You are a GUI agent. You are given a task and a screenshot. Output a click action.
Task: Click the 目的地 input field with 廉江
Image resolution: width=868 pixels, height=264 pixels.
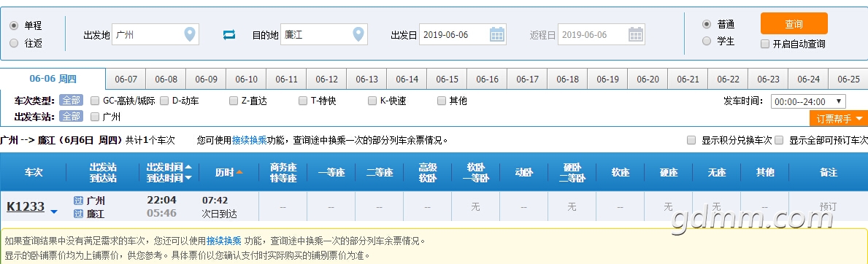pyautogui.click(x=324, y=35)
